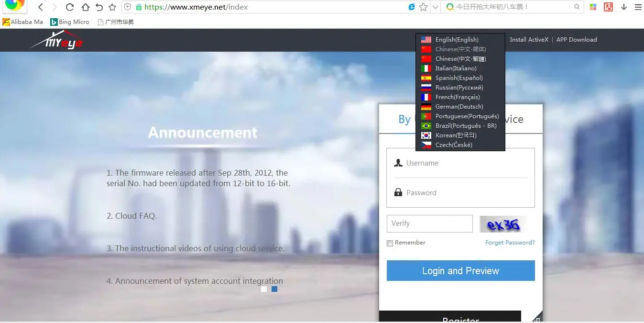Expand the dropdown arrow next to the address bar star
This screenshot has height=323, width=644.
(x=435, y=7)
